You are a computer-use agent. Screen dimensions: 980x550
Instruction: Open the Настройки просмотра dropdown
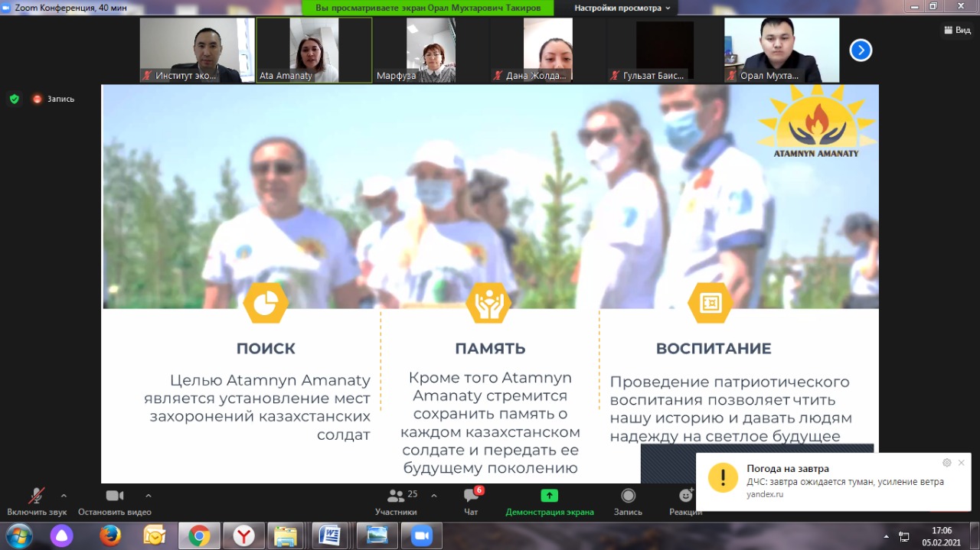(x=622, y=8)
